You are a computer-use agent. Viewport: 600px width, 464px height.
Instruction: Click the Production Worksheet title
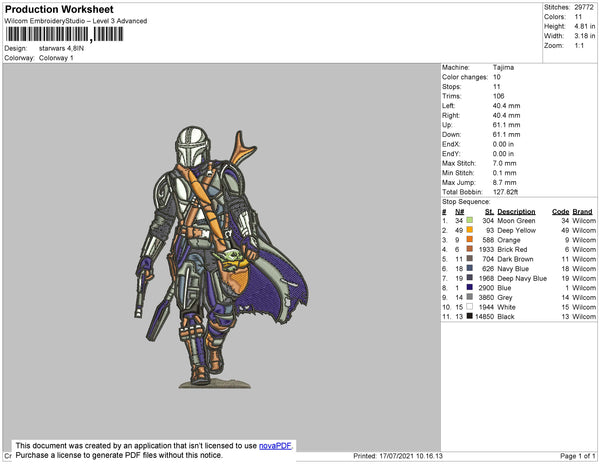point(57,9)
